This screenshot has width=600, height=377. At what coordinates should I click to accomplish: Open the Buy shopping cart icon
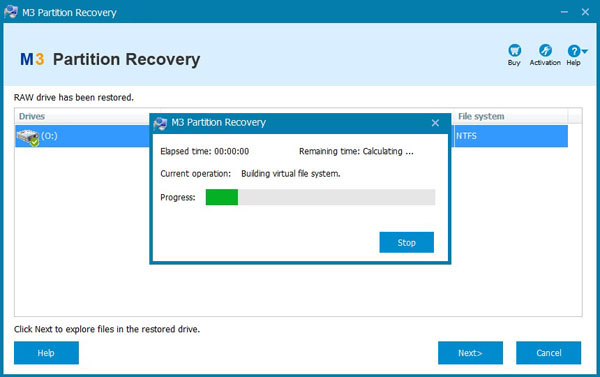[x=514, y=50]
